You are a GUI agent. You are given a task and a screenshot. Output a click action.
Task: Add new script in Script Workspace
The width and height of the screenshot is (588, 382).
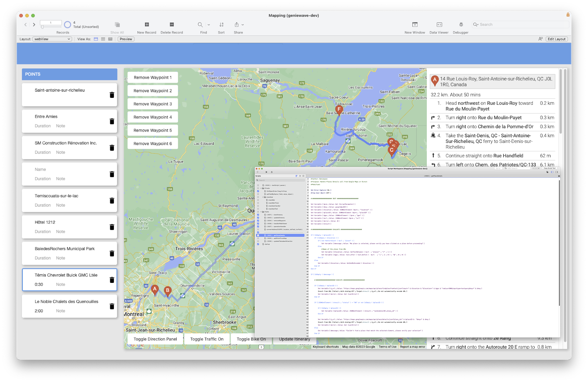257,172
